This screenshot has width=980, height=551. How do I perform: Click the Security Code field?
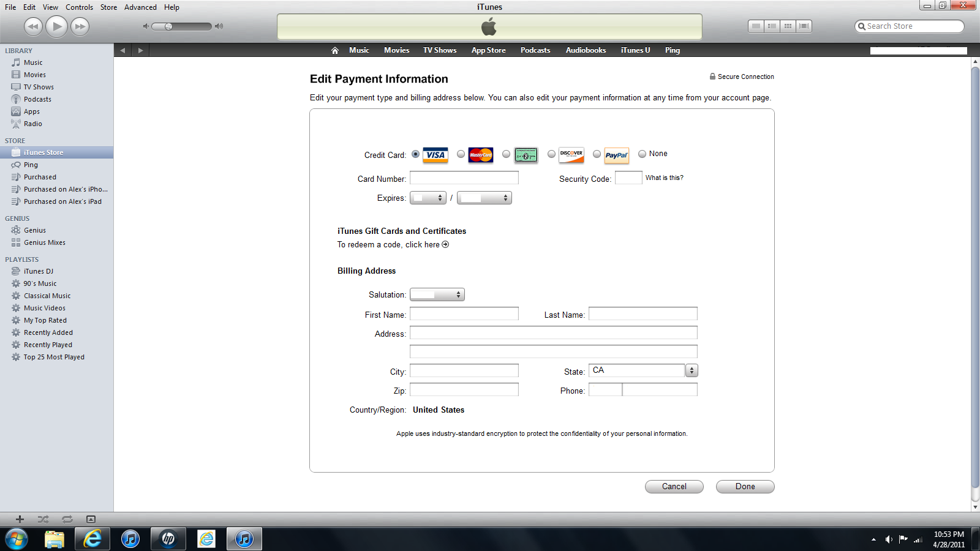click(x=628, y=178)
